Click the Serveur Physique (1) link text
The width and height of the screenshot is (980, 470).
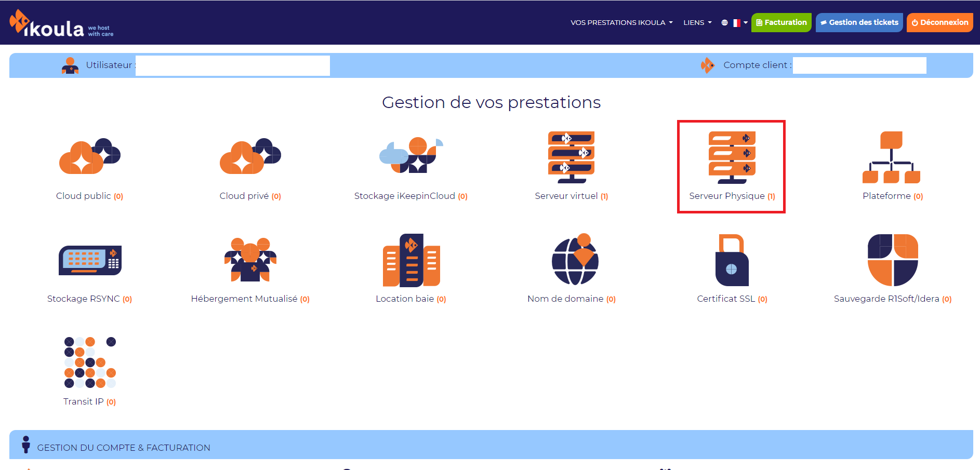tap(732, 196)
